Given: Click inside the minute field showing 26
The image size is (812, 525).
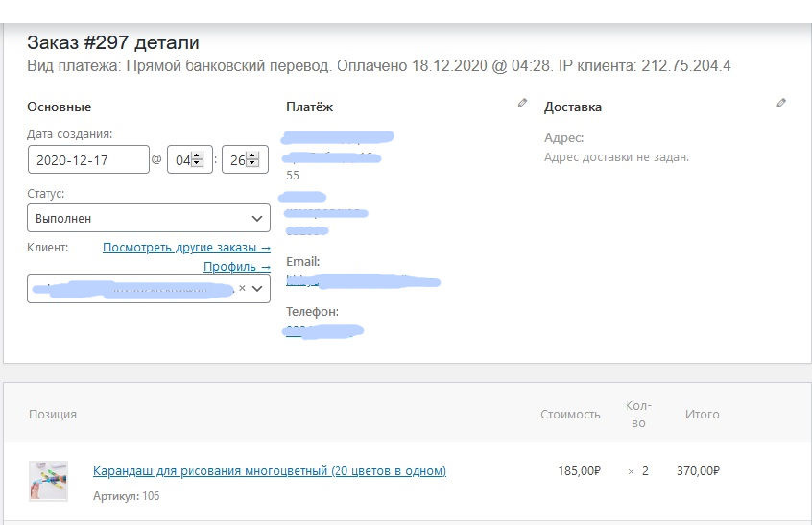Looking at the screenshot, I should pos(236,159).
